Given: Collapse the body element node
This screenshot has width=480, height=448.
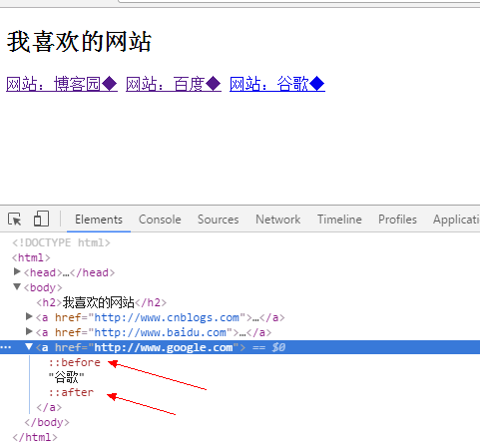Looking at the screenshot, I should (x=17, y=286).
